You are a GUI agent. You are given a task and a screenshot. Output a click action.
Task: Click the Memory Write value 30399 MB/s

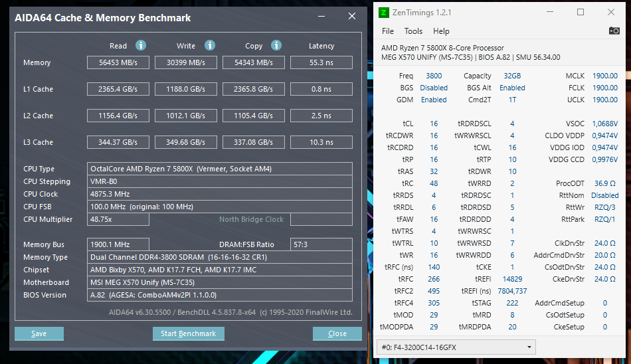click(186, 62)
